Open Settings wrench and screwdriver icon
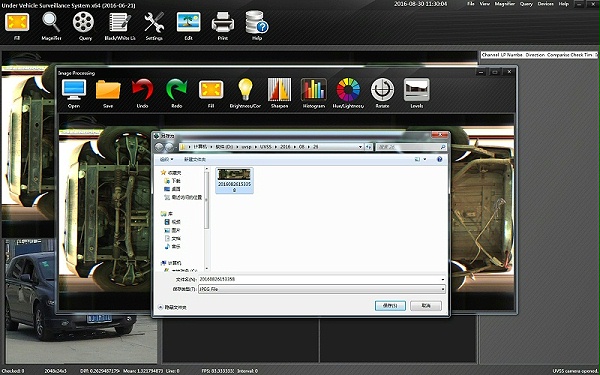 pos(154,22)
